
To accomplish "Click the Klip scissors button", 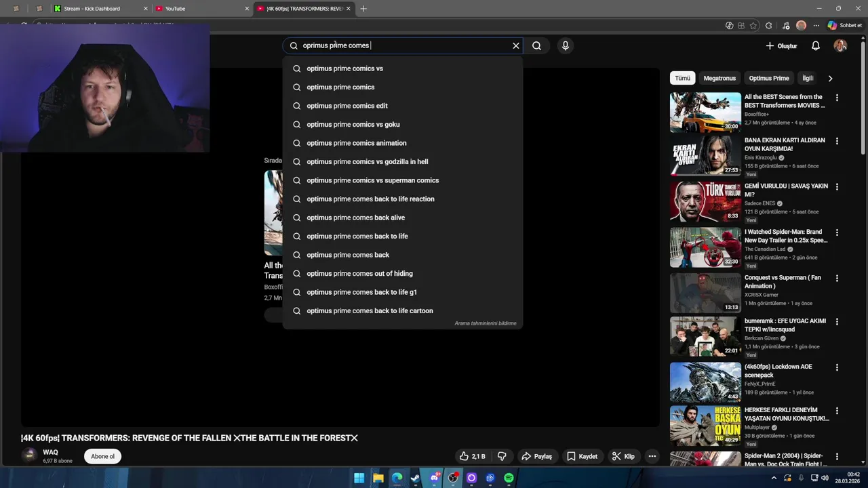I will (623, 456).
